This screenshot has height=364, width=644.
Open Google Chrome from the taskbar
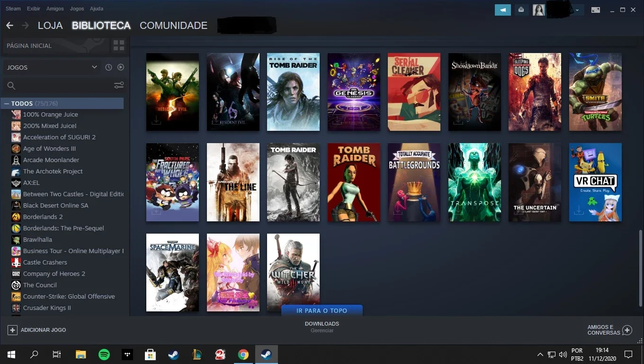point(243,355)
